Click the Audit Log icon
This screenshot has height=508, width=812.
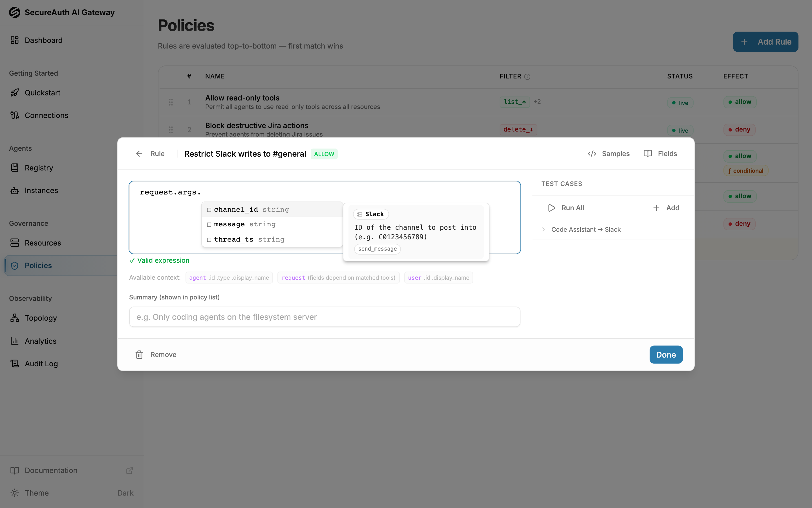pyautogui.click(x=14, y=364)
